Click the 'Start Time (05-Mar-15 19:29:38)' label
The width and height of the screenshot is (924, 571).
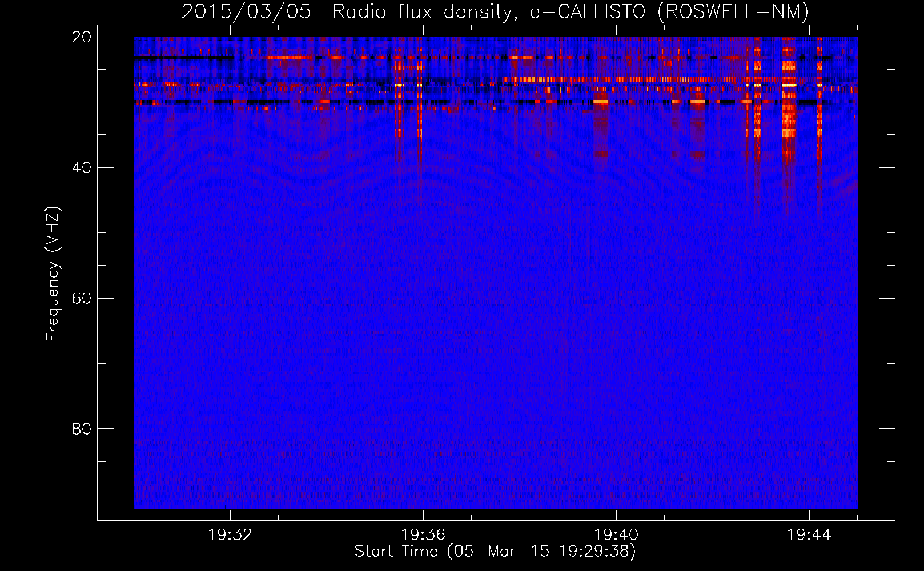[495, 551]
